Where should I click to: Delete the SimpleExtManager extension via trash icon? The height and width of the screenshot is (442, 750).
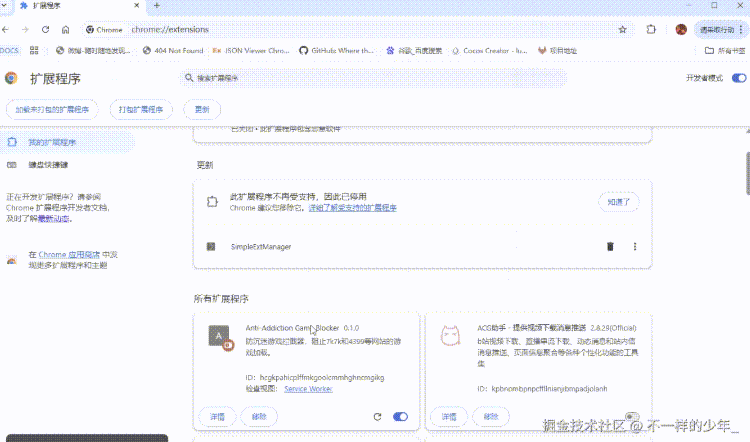[610, 246]
